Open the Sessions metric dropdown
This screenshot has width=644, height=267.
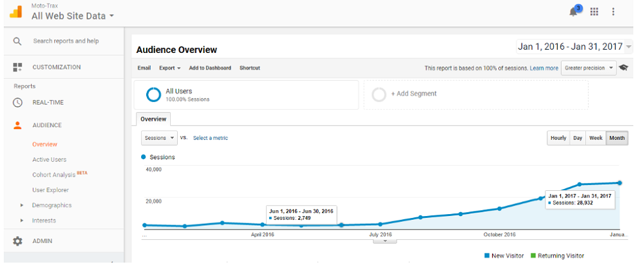point(159,138)
